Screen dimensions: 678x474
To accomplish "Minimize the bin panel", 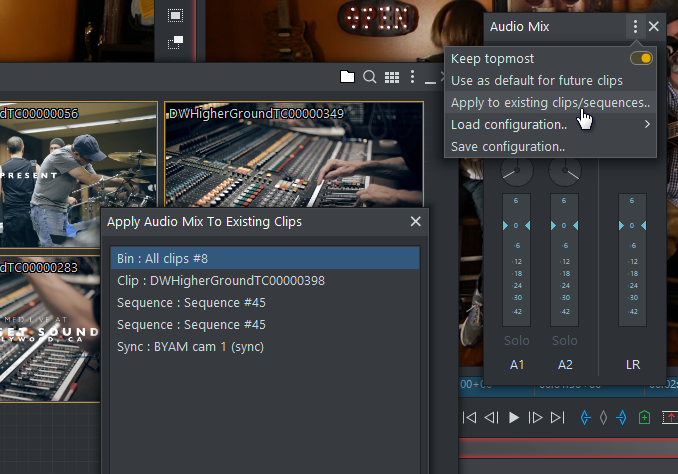I will pyautogui.click(x=430, y=82).
